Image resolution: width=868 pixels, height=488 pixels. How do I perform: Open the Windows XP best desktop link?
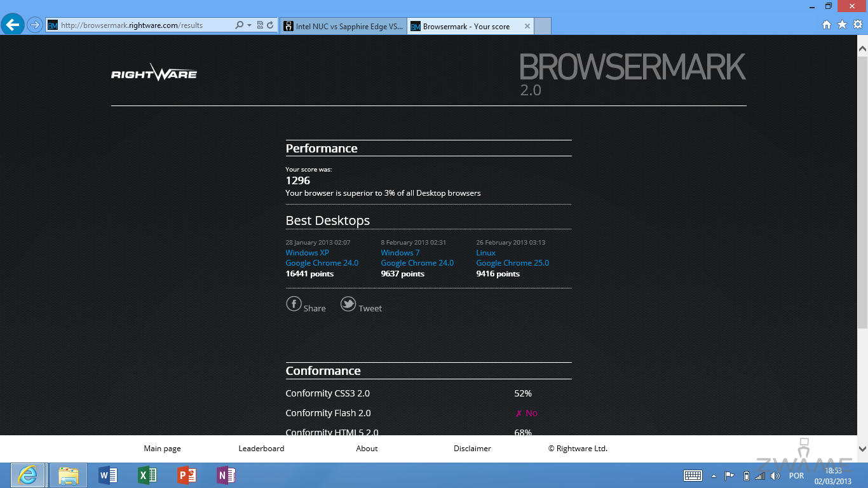click(x=307, y=253)
